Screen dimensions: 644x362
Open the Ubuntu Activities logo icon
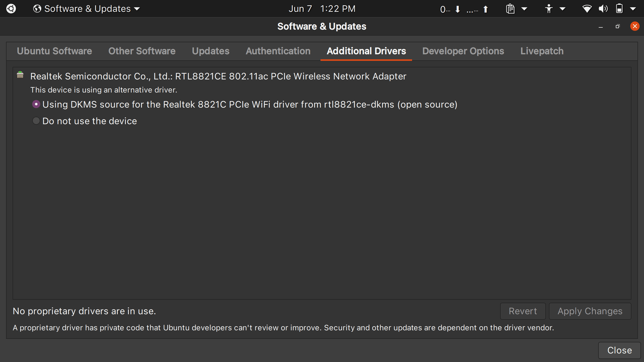pyautogui.click(x=11, y=9)
